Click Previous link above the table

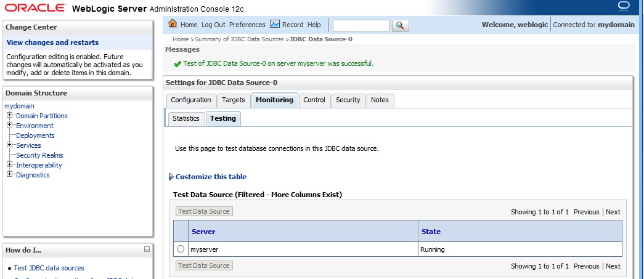[587, 212]
